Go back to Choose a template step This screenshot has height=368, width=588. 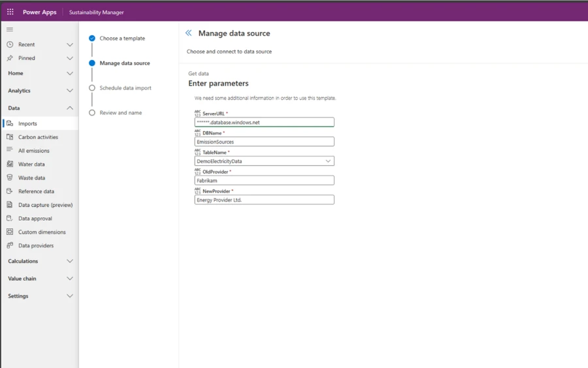(x=92, y=38)
